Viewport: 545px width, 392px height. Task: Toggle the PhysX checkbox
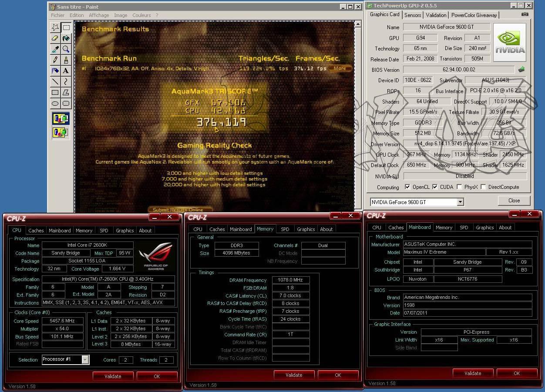click(460, 187)
